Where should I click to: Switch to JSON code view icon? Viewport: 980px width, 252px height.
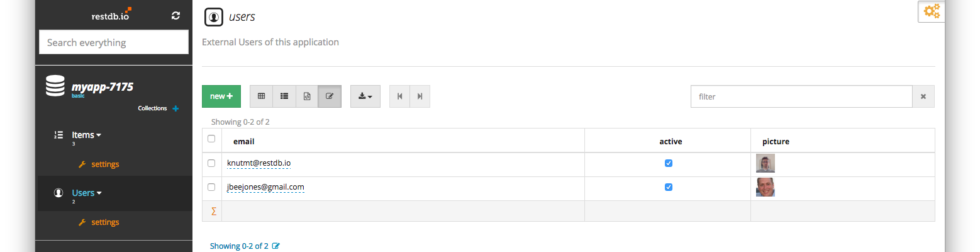point(307,96)
